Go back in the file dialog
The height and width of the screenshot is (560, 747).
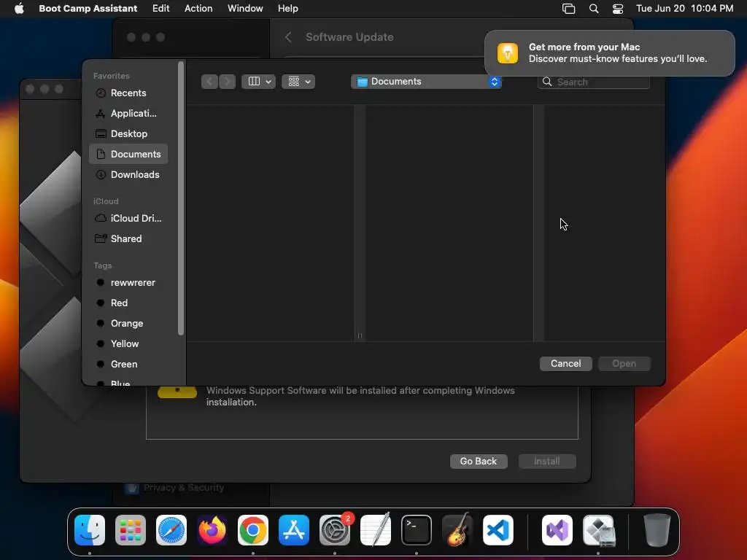point(209,82)
